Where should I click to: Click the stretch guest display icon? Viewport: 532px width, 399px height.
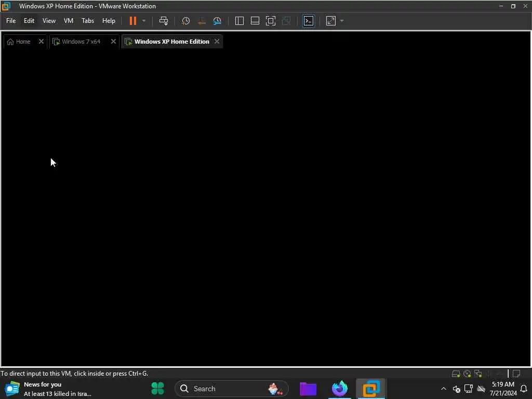tap(331, 21)
